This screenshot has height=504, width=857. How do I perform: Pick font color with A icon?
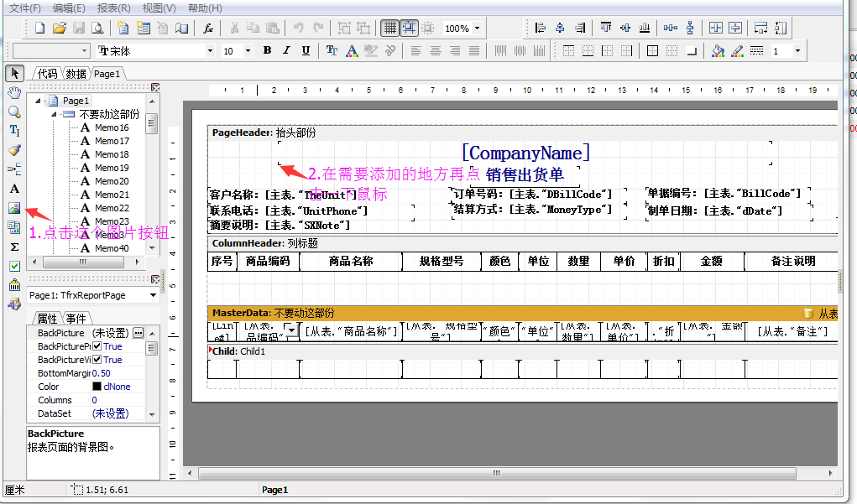[352, 50]
